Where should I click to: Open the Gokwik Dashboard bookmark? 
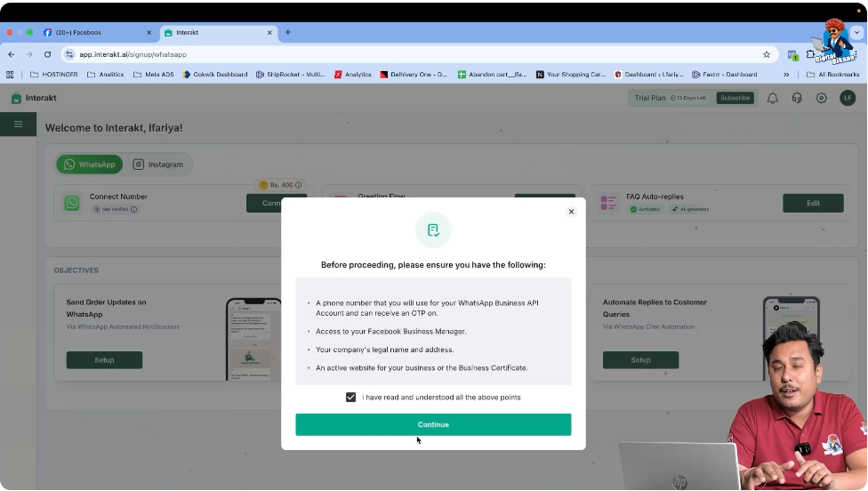pos(215,74)
